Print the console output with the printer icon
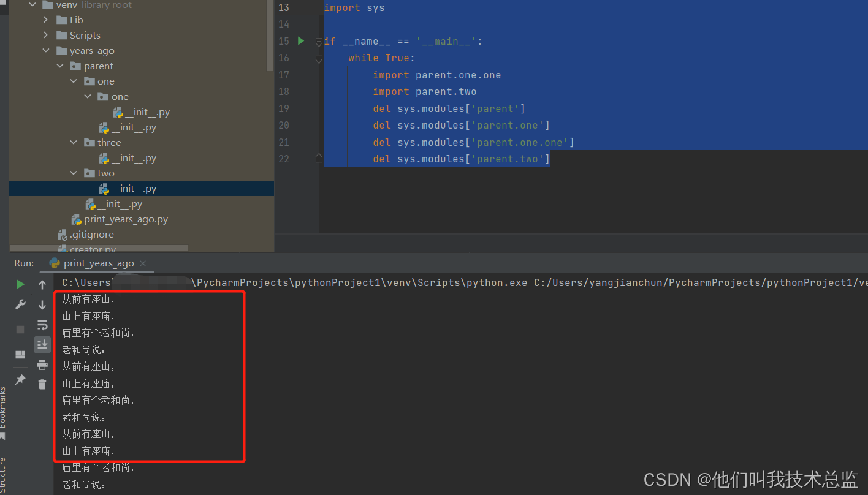 tap(42, 365)
